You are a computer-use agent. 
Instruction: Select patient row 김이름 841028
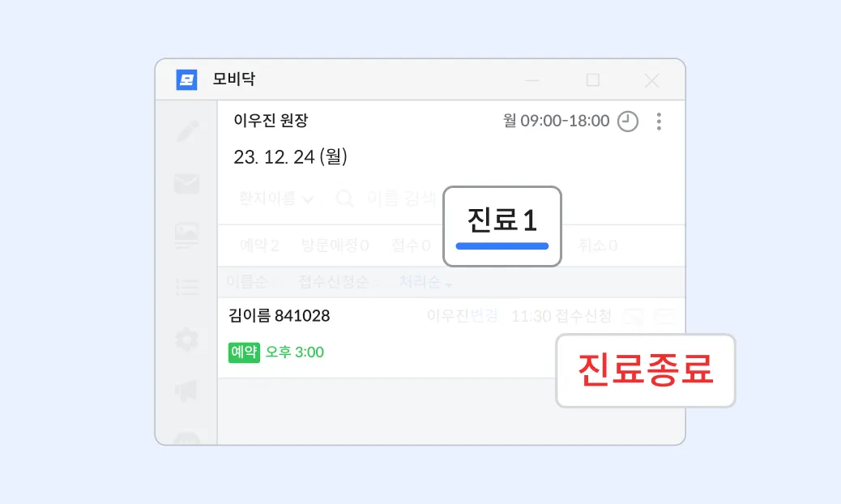point(451,339)
